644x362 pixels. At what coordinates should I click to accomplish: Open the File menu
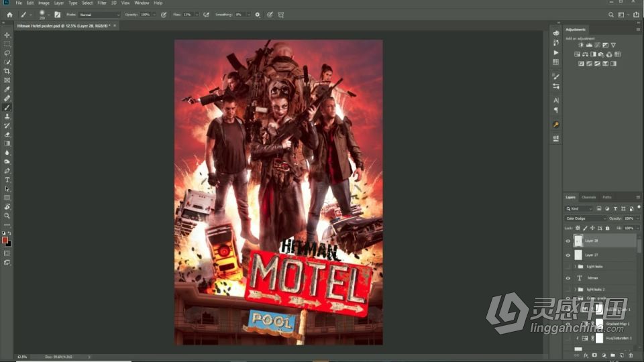click(x=19, y=3)
